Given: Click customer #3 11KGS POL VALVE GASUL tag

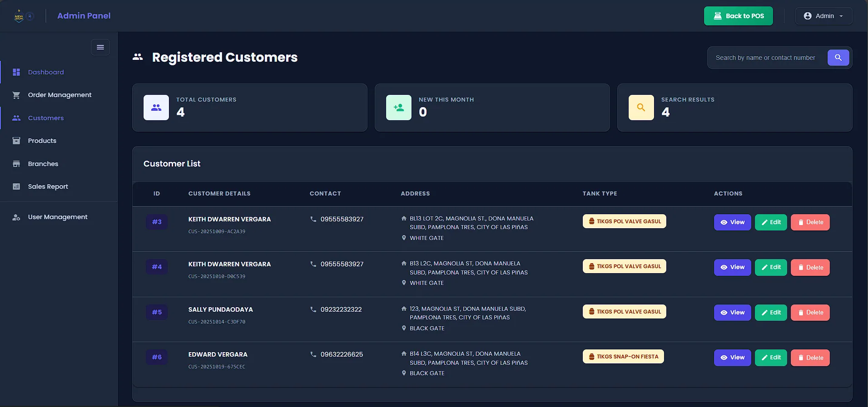Looking at the screenshot, I should pos(624,221).
